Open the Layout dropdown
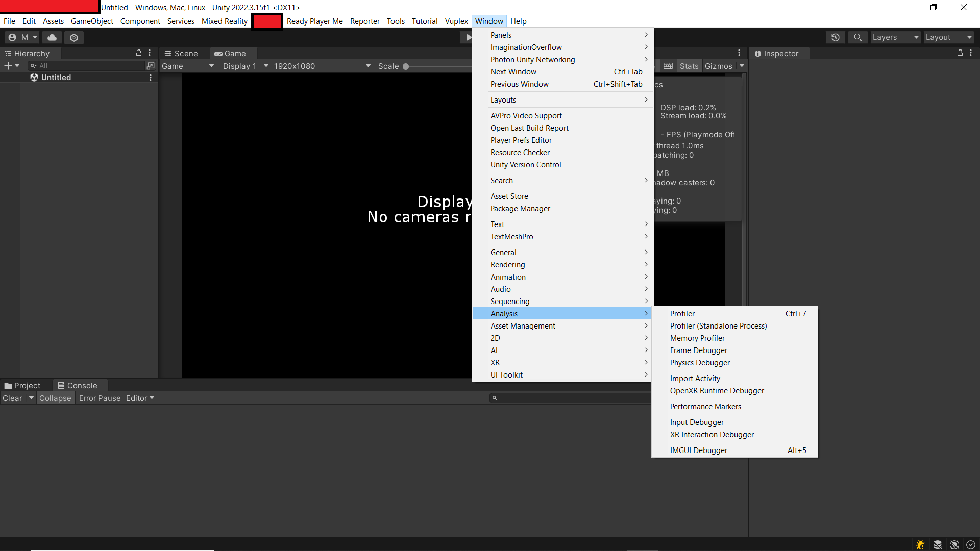Screen dimensions: 980x551 [948, 37]
